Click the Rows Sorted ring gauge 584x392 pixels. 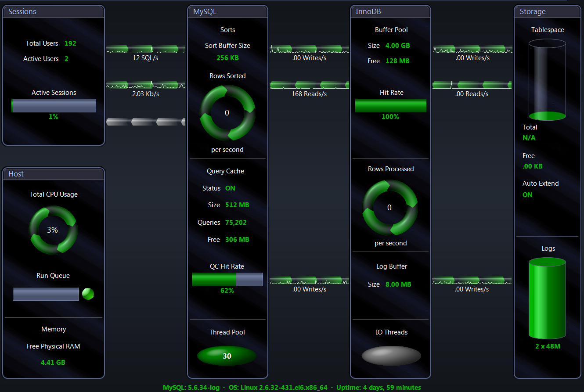coord(227,112)
